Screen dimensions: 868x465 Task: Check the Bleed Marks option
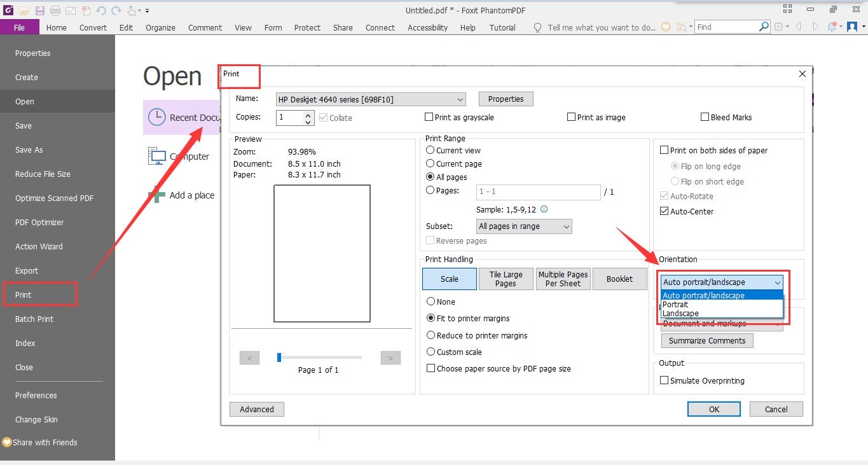[705, 117]
